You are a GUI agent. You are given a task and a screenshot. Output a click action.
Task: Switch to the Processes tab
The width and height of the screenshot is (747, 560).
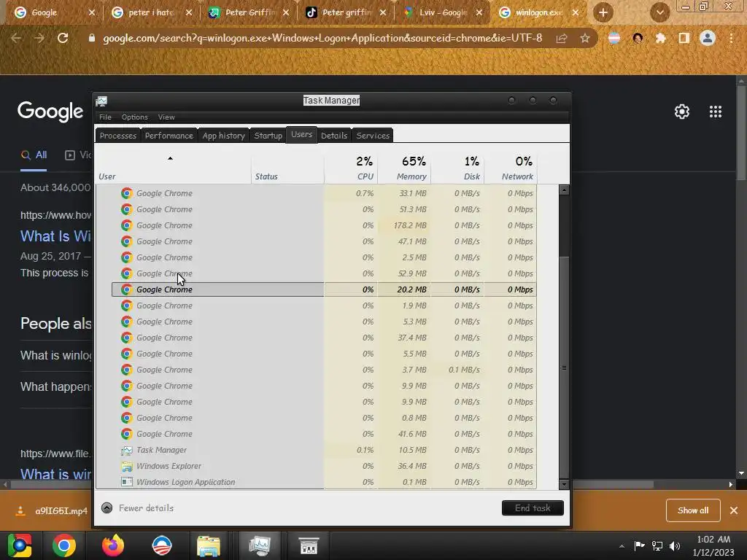[x=117, y=135]
